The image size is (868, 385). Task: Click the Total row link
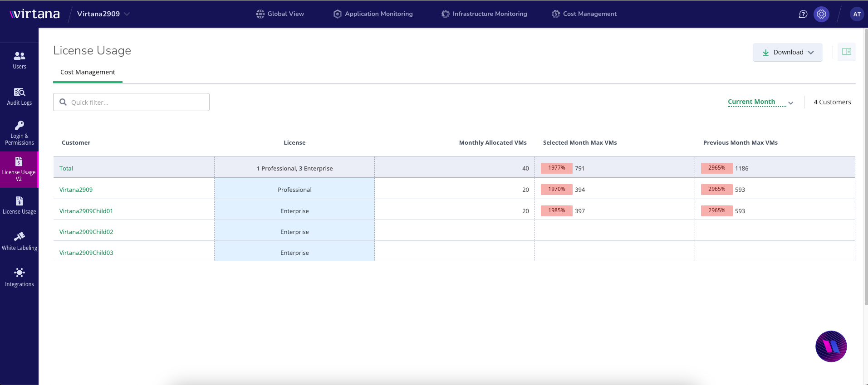coord(66,168)
